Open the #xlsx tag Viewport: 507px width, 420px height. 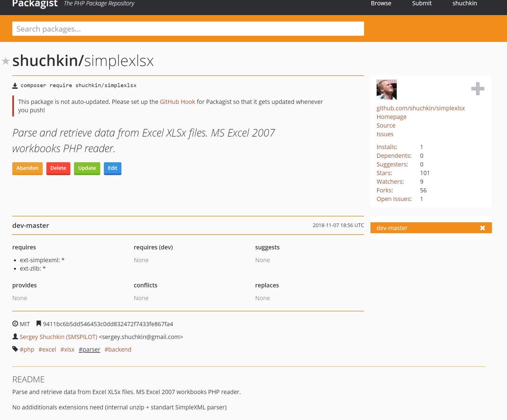tap(67, 350)
